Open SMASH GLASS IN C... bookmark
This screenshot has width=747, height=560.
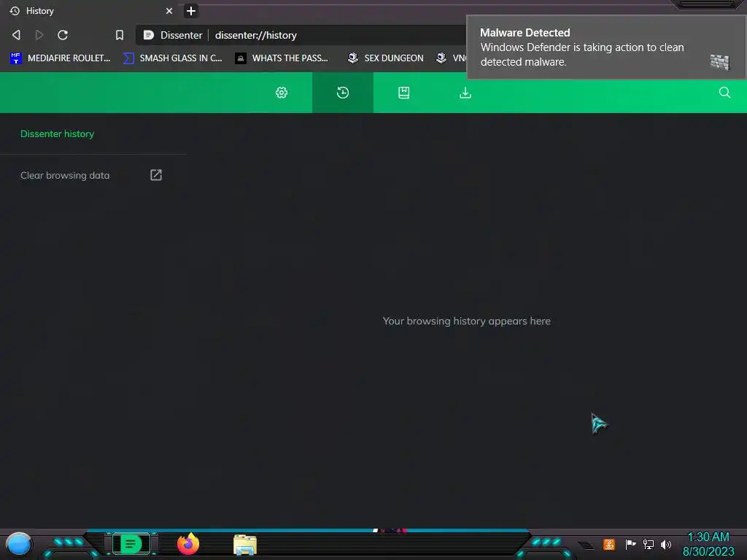point(172,58)
